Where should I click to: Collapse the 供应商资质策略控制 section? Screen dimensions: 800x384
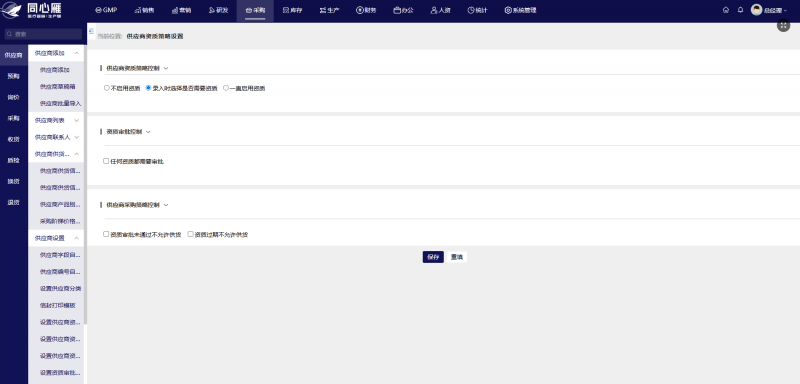click(165, 68)
